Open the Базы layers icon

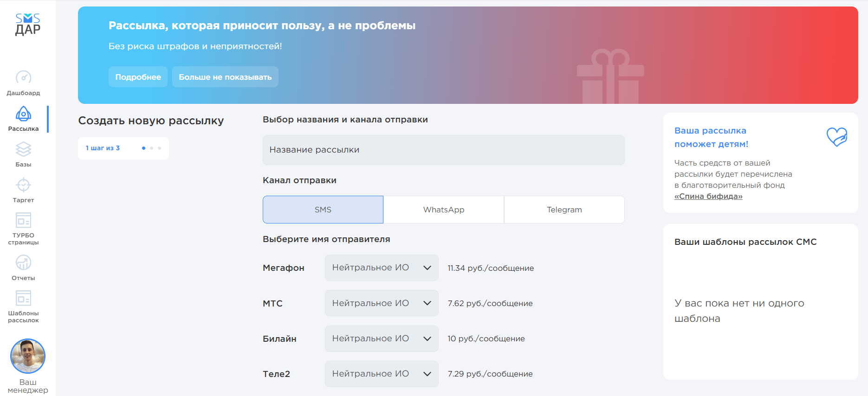(x=23, y=149)
